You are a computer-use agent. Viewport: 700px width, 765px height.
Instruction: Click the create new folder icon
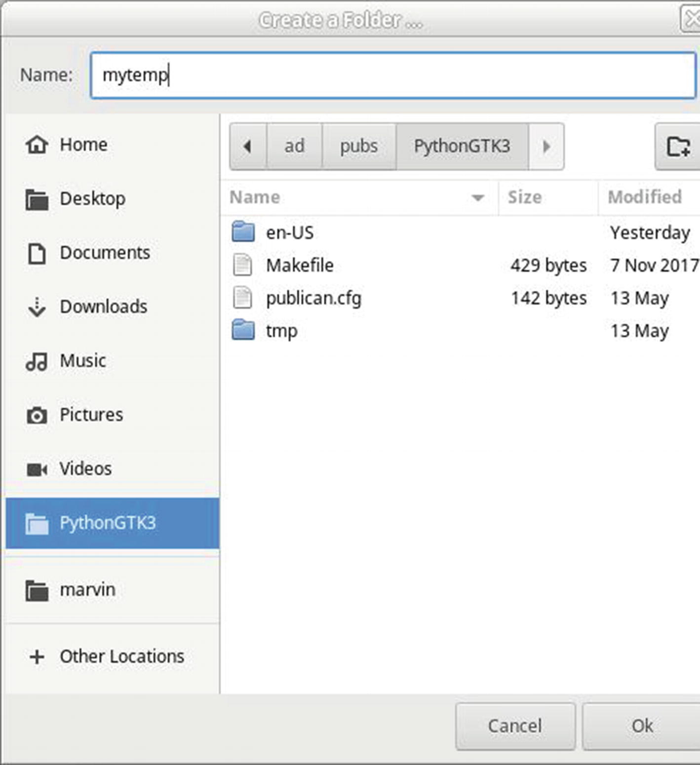(678, 147)
